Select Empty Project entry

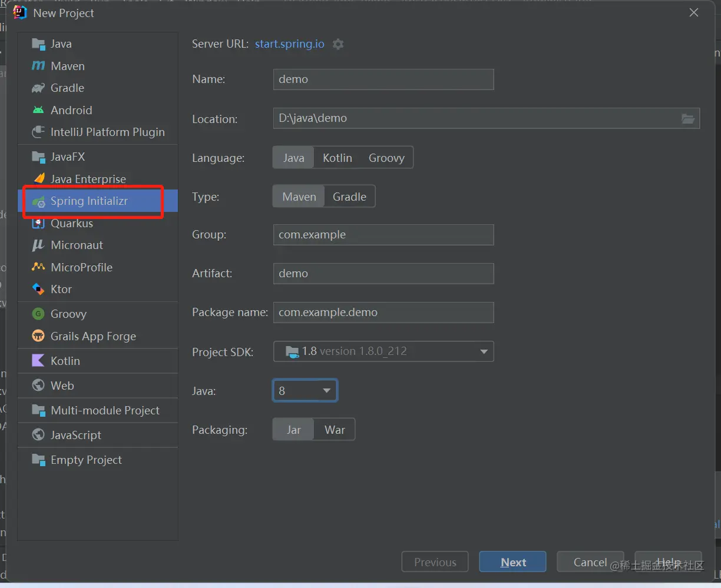tap(98, 460)
